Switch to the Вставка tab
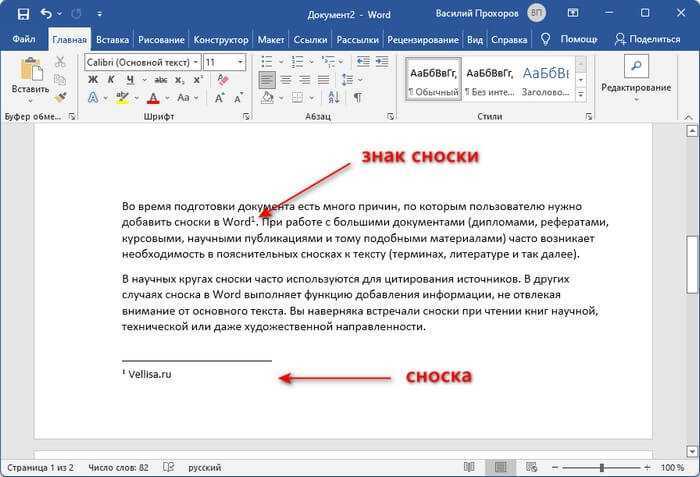The height and width of the screenshot is (477, 700). click(x=112, y=40)
